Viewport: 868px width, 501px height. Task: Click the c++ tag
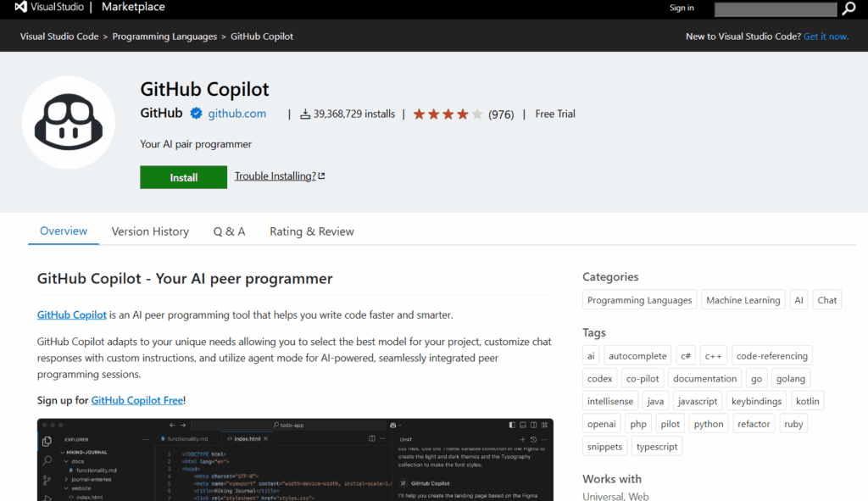pyautogui.click(x=713, y=356)
